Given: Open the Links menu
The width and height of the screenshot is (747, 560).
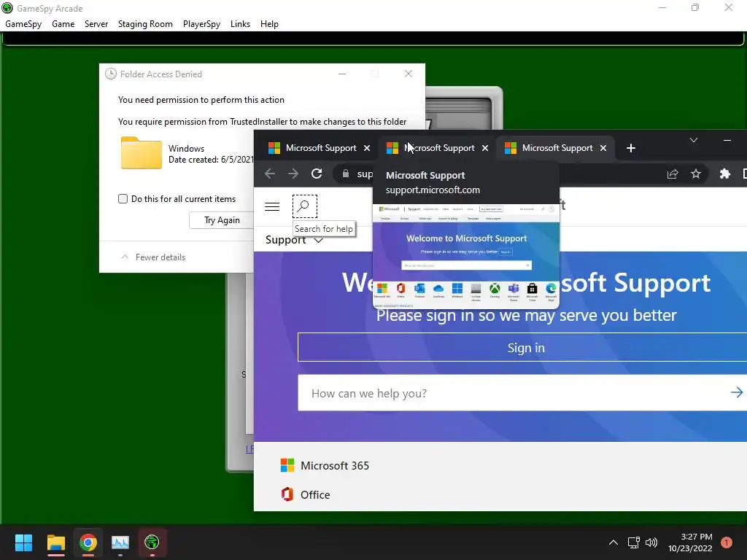Looking at the screenshot, I should [240, 24].
